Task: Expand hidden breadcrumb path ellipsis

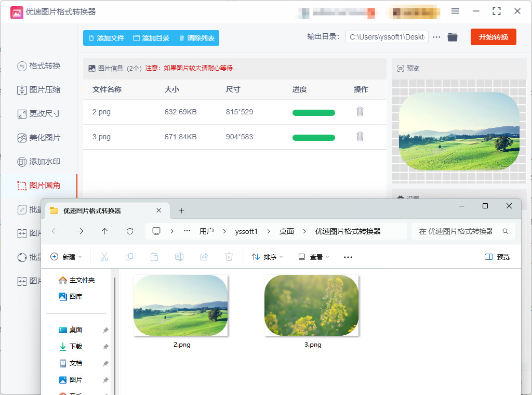Action: click(187, 231)
